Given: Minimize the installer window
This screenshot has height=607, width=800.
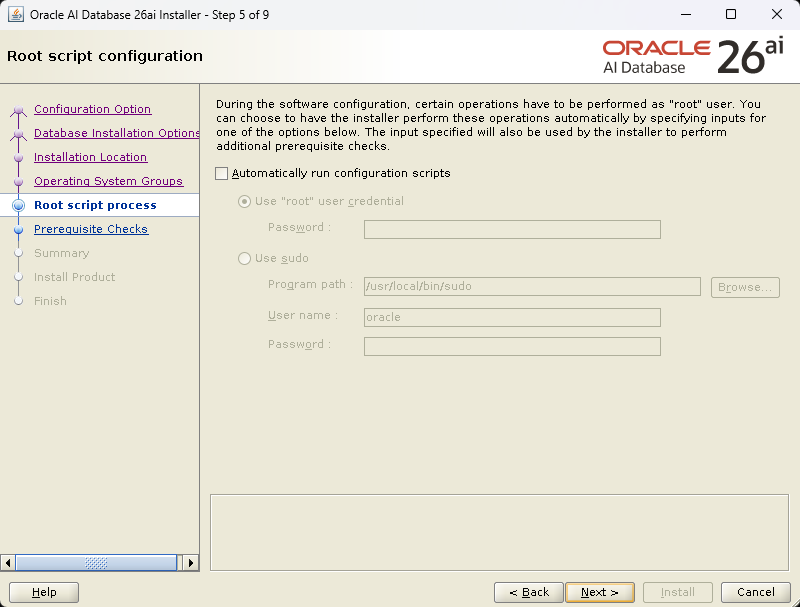Looking at the screenshot, I should point(686,14).
